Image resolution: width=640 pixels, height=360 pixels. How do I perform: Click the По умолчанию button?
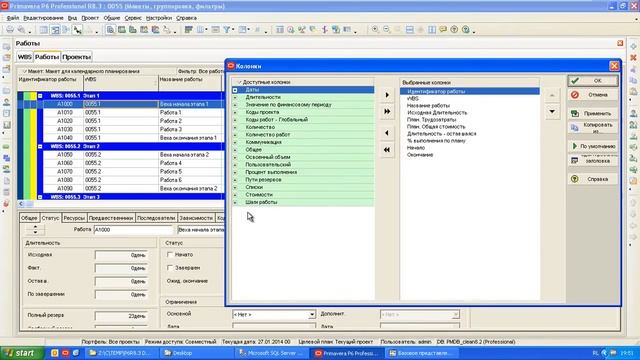592,146
